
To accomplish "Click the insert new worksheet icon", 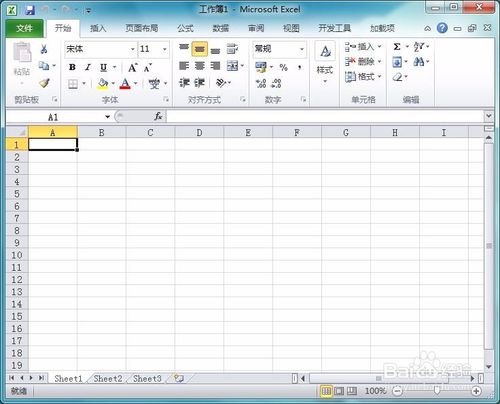I will coord(179,378).
